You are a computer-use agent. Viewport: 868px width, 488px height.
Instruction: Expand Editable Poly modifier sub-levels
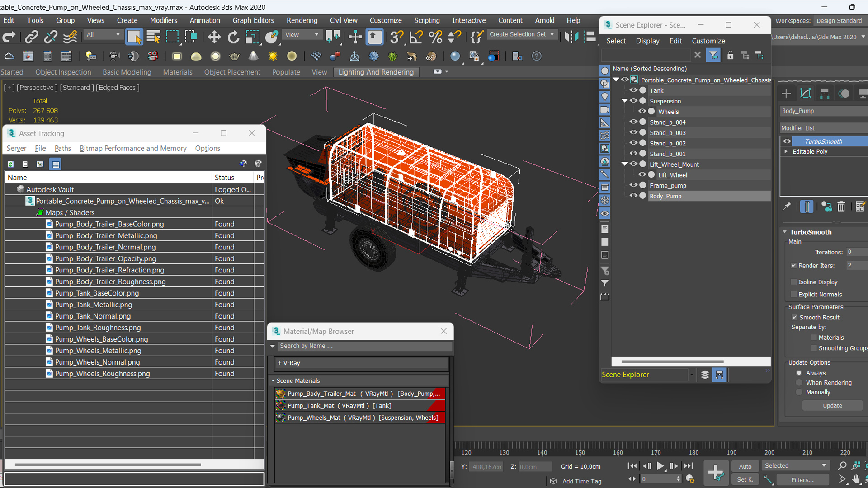786,151
